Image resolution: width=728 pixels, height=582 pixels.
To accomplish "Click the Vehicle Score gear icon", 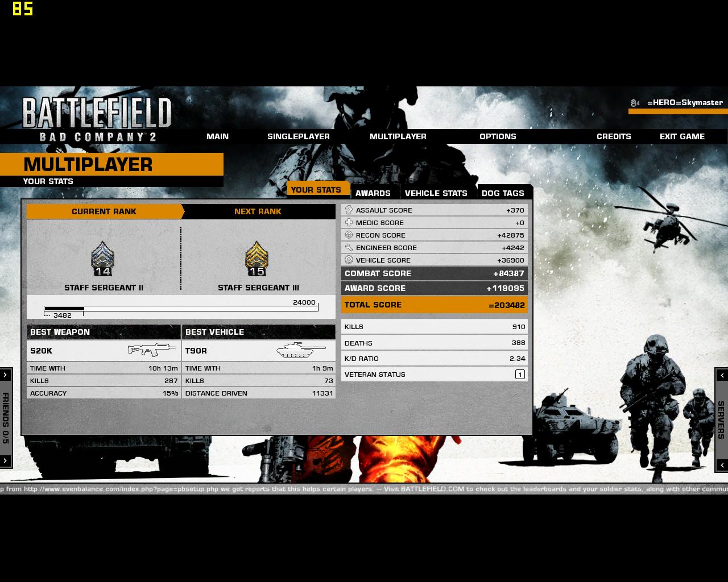I will (349, 260).
